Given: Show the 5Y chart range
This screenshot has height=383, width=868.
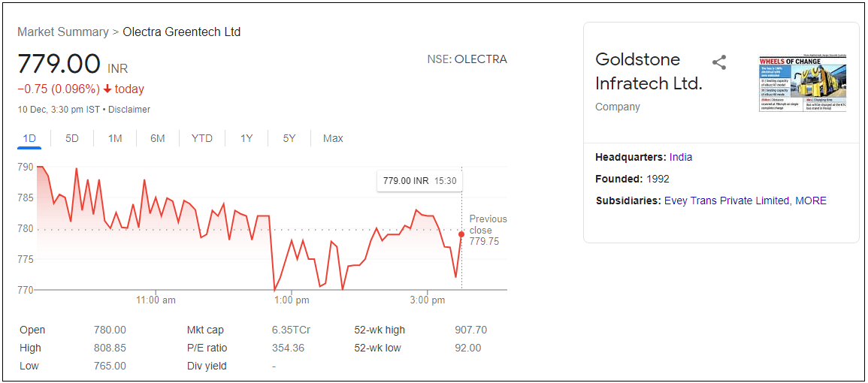Looking at the screenshot, I should coord(289,138).
